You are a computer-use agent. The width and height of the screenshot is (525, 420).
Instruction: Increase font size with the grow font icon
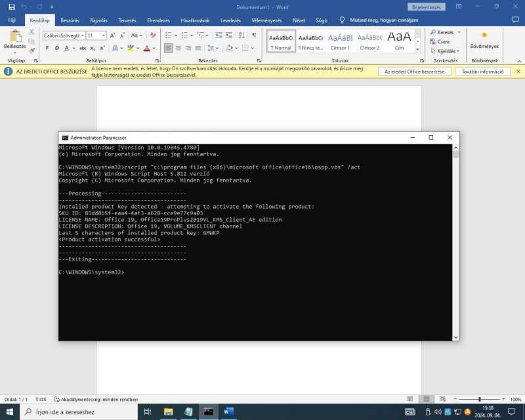112,35
